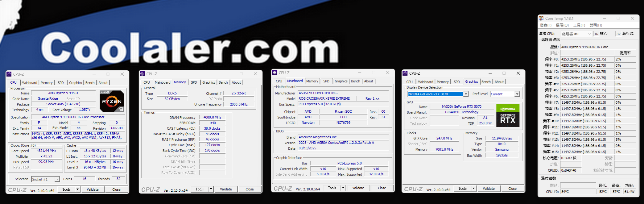Click Tools button in CPU-Z CPU window
Image resolution: width=644 pixels, height=204 pixels.
[66, 189]
